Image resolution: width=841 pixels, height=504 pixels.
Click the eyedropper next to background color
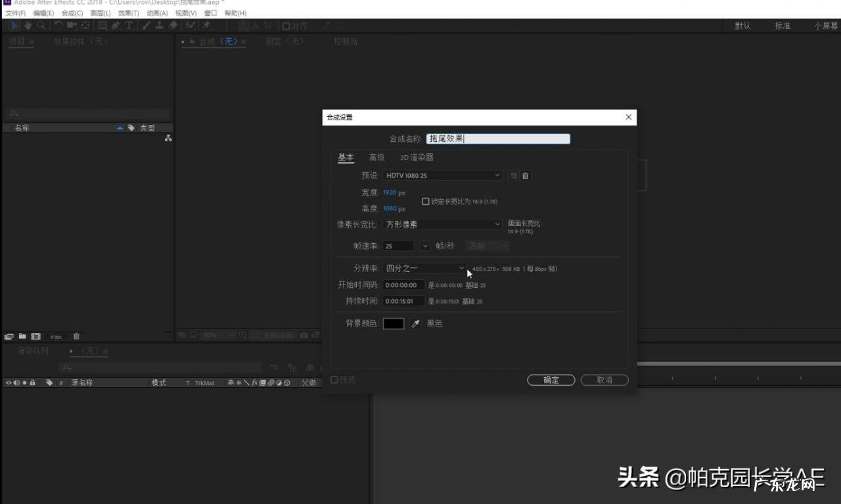(415, 323)
